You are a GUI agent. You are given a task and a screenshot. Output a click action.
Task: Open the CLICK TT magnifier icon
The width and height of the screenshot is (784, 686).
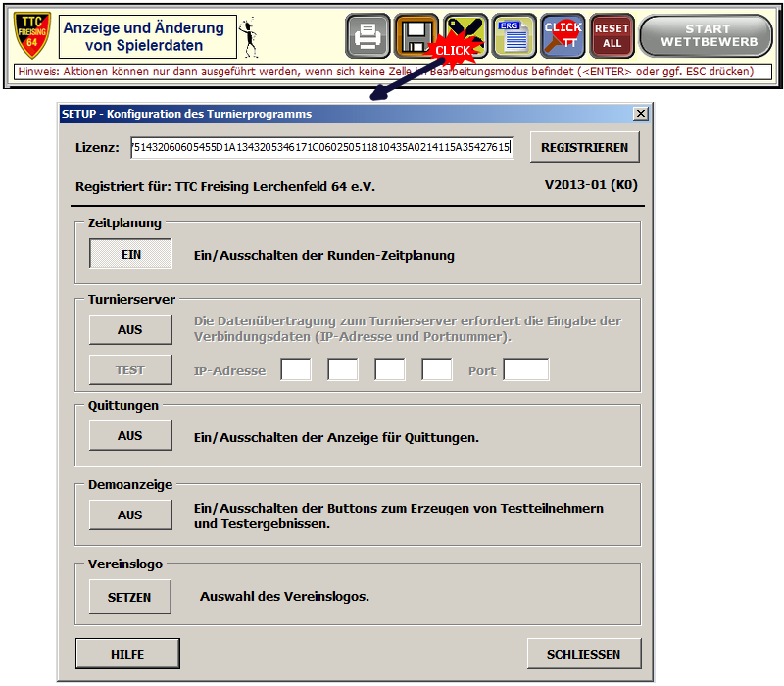562,34
